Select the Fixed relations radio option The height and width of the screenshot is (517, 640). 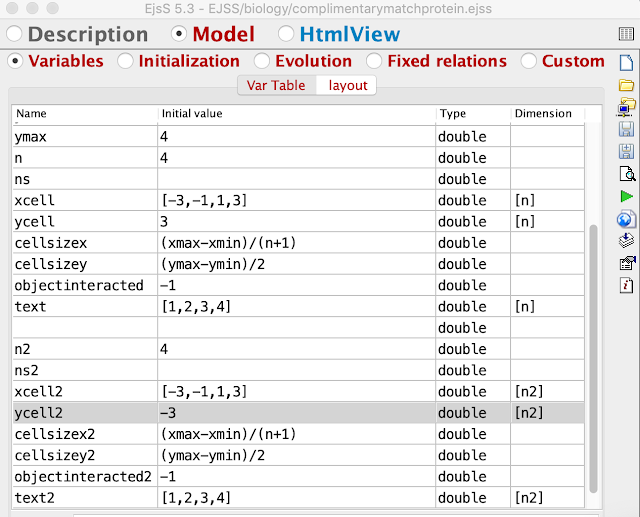374,61
